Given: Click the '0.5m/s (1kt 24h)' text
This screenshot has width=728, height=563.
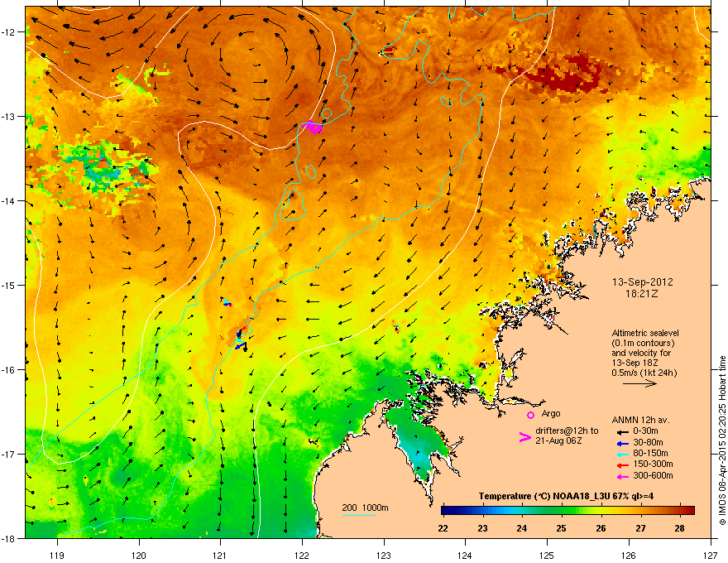Looking at the screenshot, I should tap(644, 373).
